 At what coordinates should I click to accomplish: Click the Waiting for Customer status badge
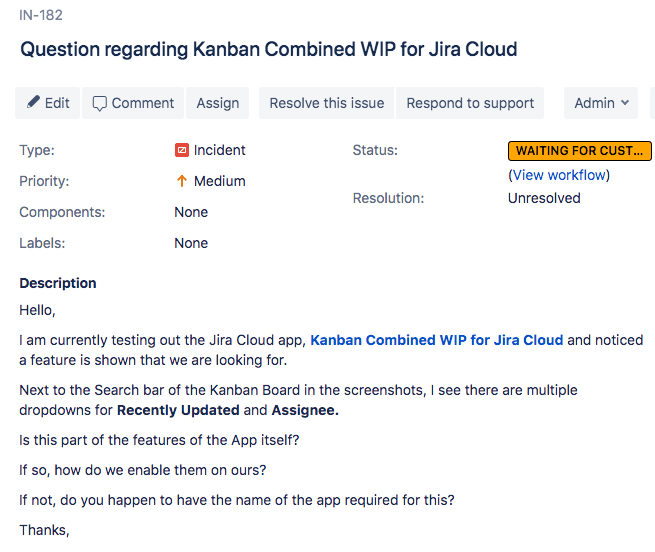click(579, 151)
